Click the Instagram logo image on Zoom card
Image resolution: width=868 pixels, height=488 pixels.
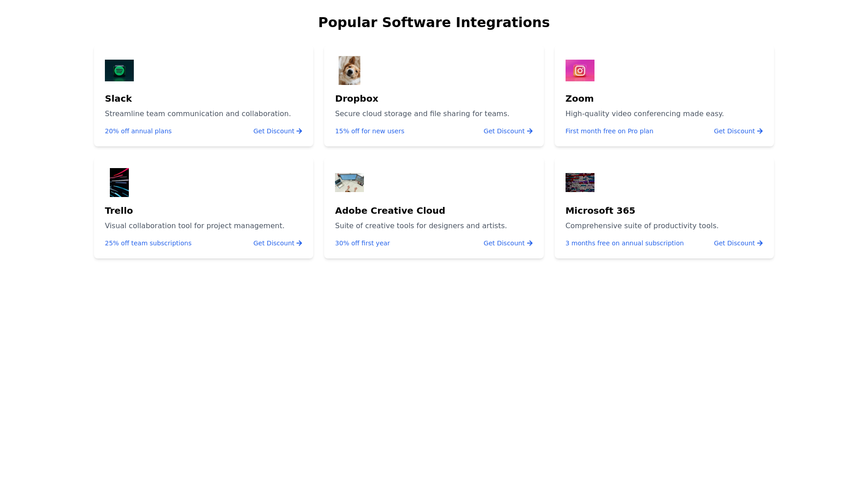point(580,70)
